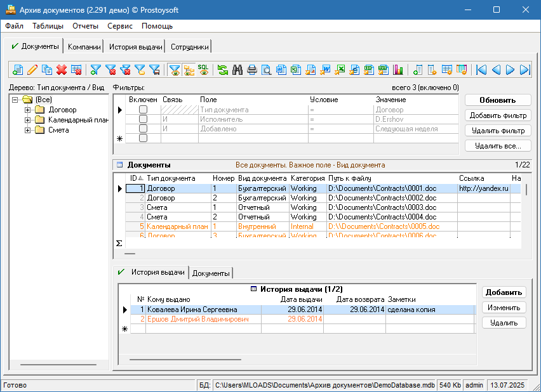Click the Изменить button
The width and height of the screenshot is (541, 392).
[504, 308]
